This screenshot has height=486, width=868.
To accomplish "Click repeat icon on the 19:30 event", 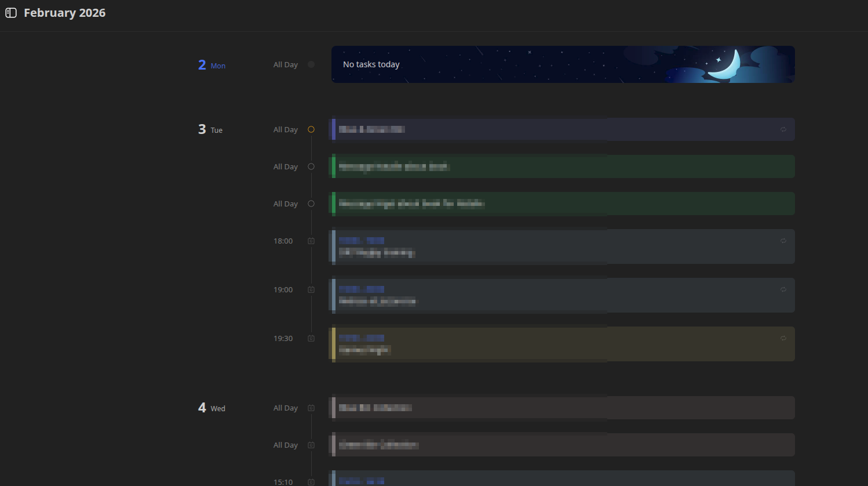I will (783, 338).
